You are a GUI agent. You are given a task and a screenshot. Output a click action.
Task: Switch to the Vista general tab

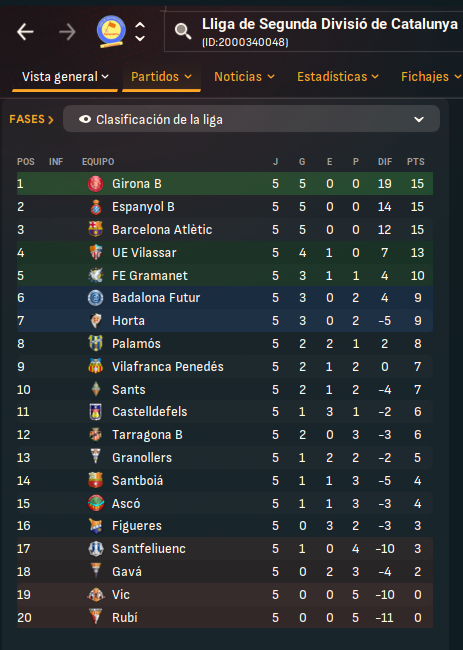[x=65, y=77]
